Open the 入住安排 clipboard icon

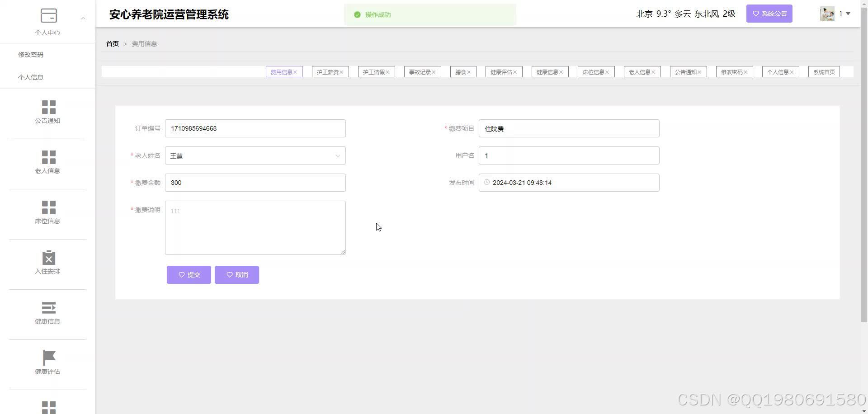click(48, 258)
